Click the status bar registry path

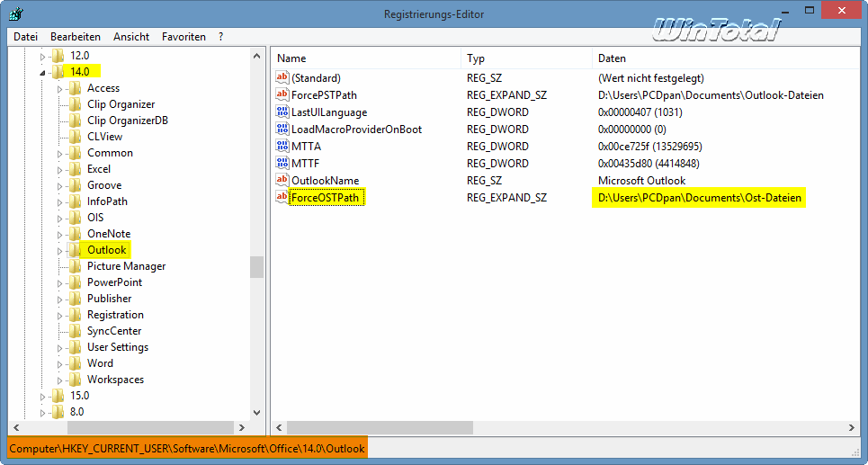click(187, 449)
